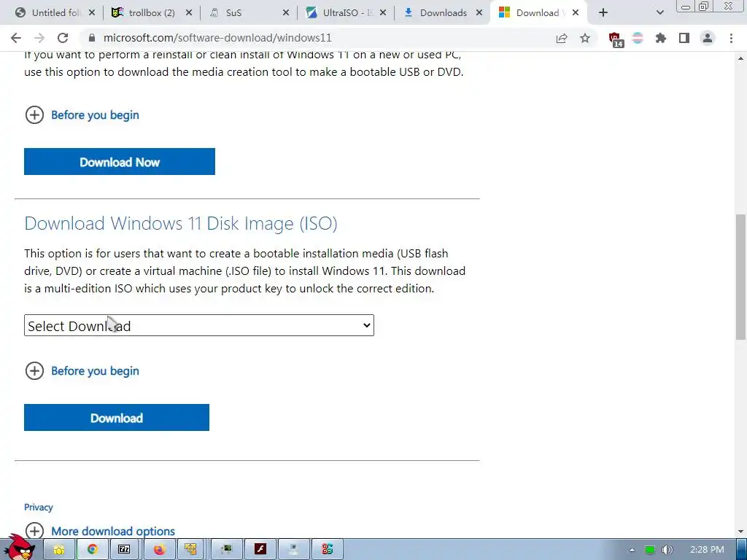Click the lock icon in address bar
This screenshot has width=747, height=560.
tap(92, 38)
